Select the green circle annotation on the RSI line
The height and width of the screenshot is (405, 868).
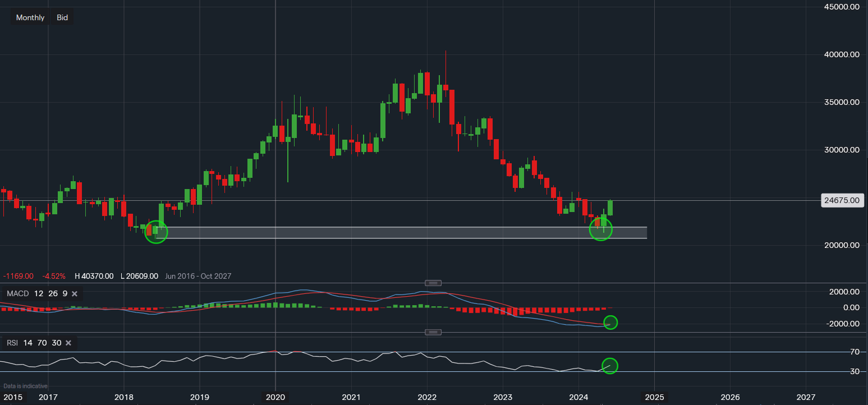pos(609,366)
